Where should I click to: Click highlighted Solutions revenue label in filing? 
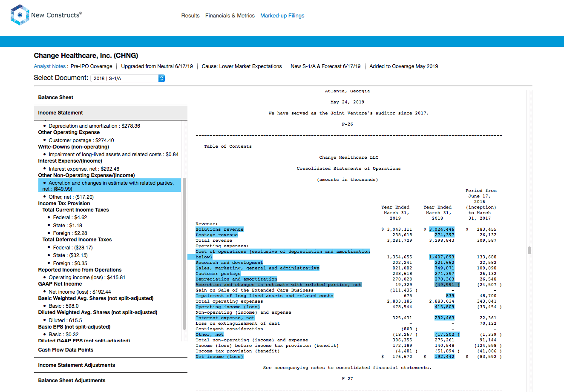[219, 229]
